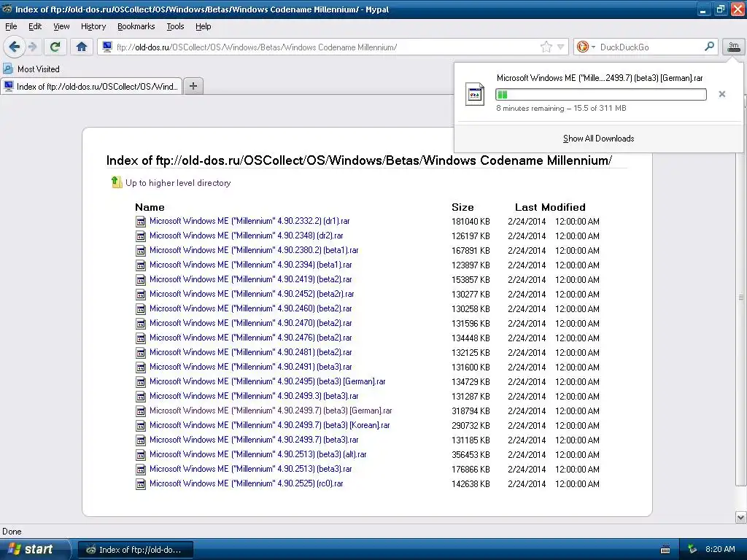Viewport: 747px width, 560px height.
Task: Click the up-folder icon beside higher level directory
Action: (x=117, y=182)
